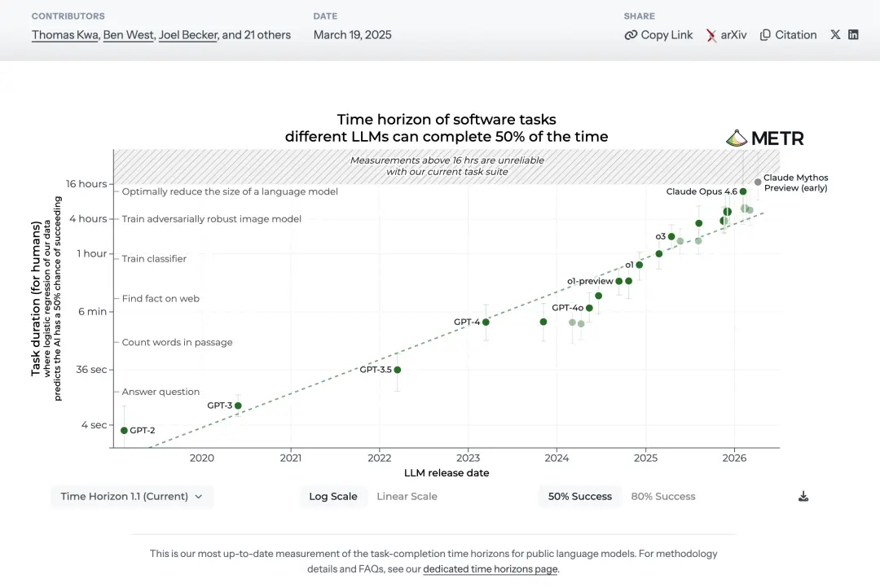Open Joel Becker contributor link
This screenshot has width=880, height=588.
[188, 35]
